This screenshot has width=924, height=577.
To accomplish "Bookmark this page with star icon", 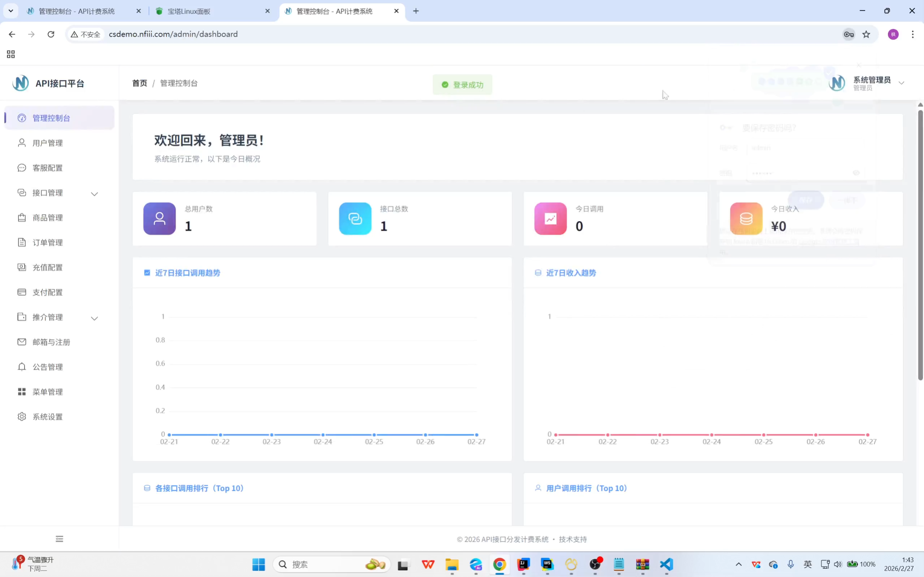I will (x=866, y=34).
